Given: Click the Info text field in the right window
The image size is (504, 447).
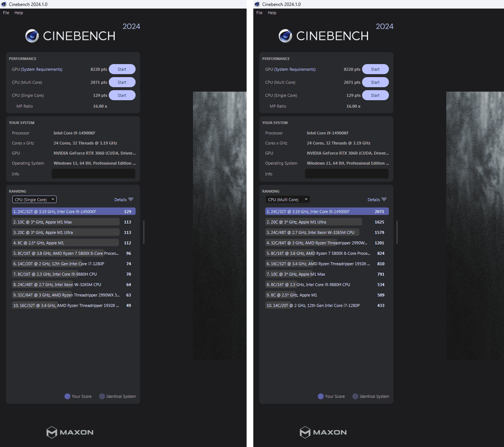Looking at the screenshot, I should 347,174.
